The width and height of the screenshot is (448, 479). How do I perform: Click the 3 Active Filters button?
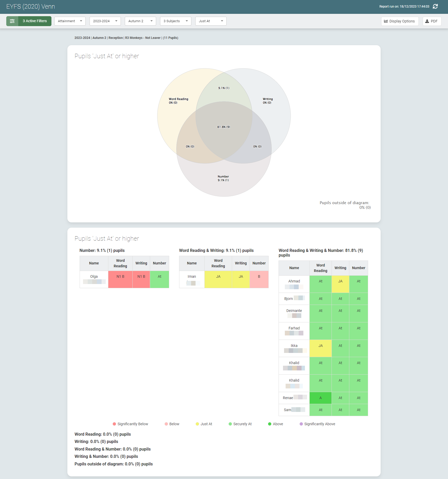click(x=35, y=21)
